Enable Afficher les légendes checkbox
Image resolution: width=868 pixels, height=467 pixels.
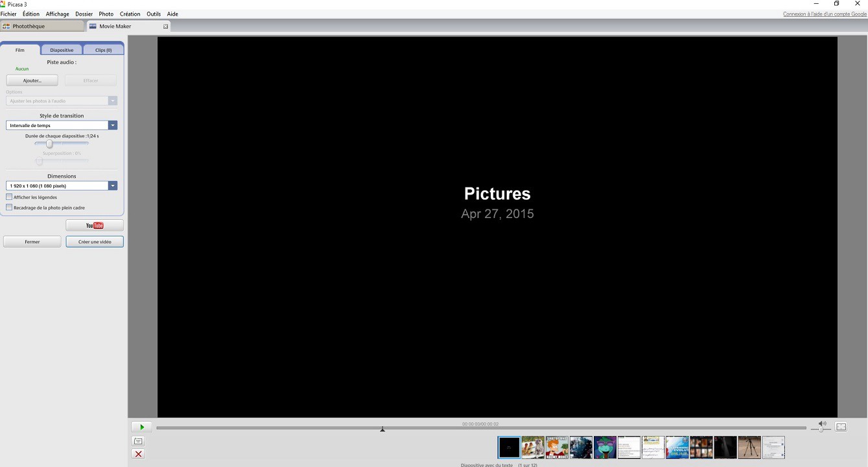click(9, 197)
